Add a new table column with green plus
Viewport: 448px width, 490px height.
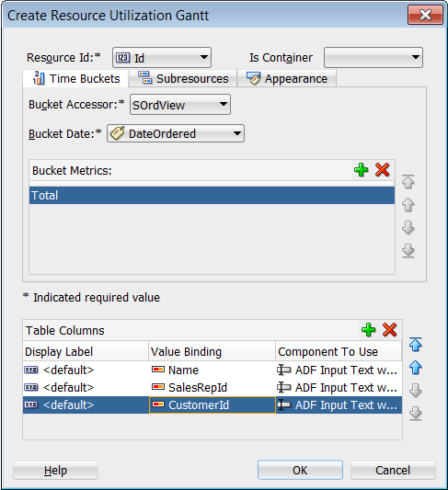pyautogui.click(x=368, y=330)
